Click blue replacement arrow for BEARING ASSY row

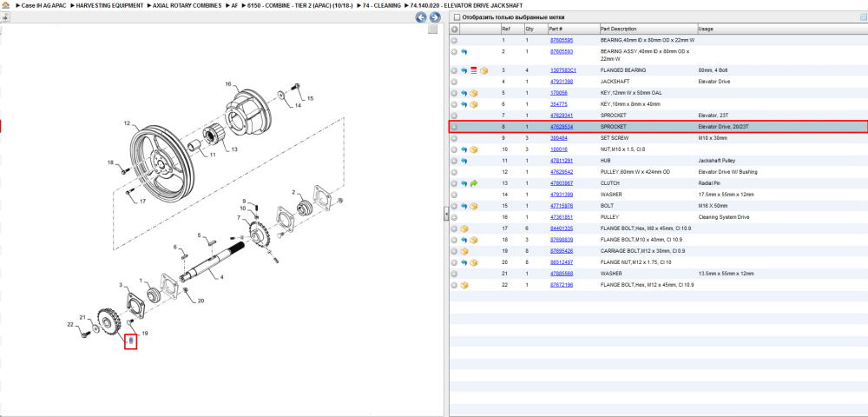click(464, 51)
